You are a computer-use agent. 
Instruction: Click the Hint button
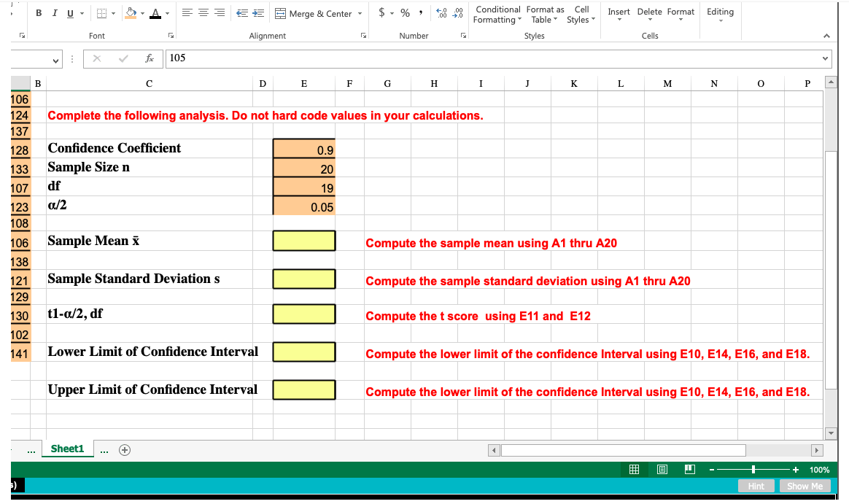[756, 486]
